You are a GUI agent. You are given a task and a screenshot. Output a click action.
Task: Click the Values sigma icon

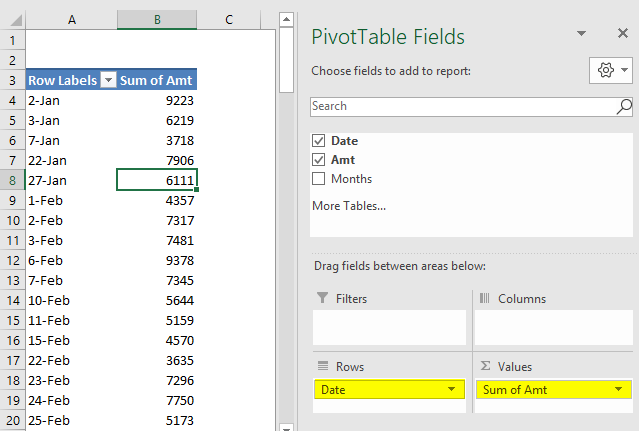tap(484, 366)
